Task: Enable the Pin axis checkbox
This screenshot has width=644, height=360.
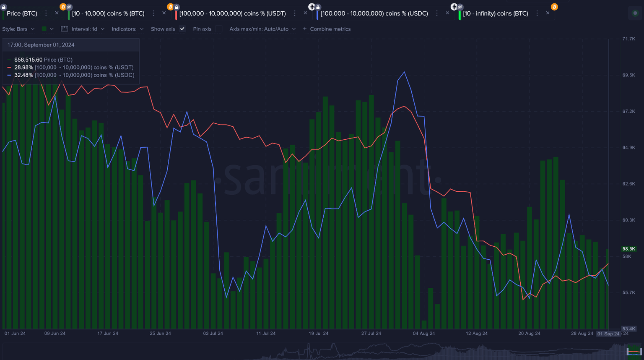Action: click(x=218, y=29)
